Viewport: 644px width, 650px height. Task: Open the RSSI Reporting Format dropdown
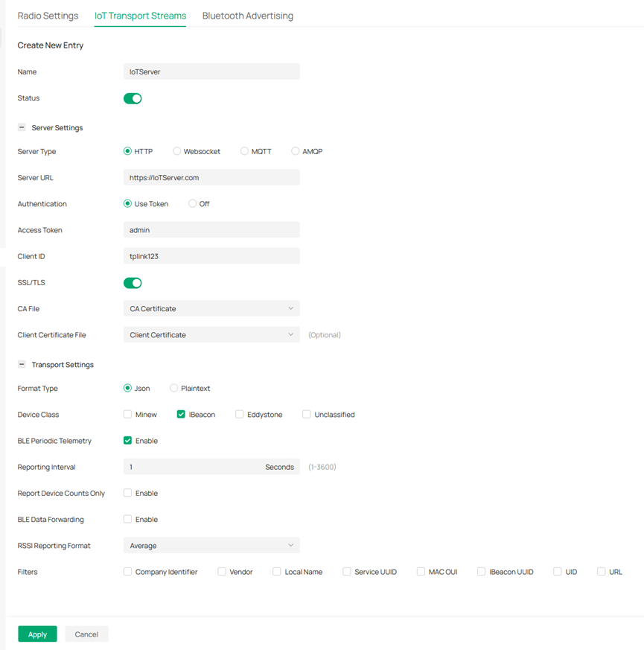[211, 545]
